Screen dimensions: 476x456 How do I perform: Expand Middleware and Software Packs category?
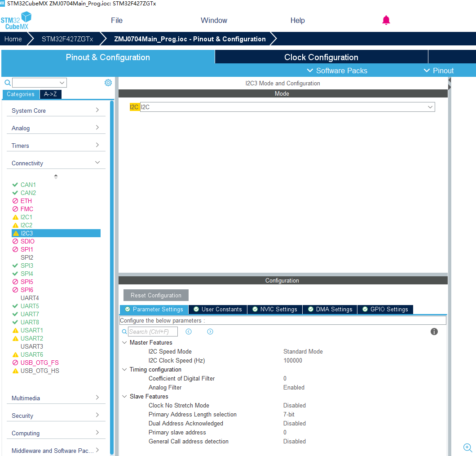pos(56,451)
